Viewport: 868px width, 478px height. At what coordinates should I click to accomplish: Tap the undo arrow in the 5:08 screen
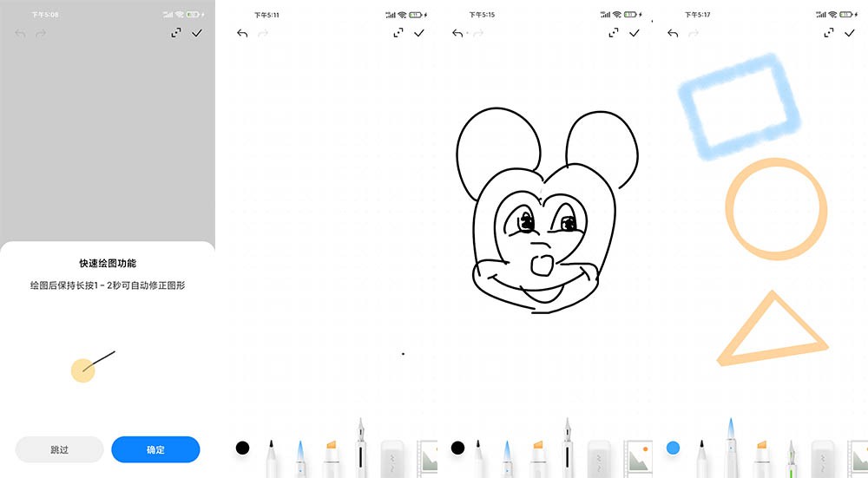[21, 34]
